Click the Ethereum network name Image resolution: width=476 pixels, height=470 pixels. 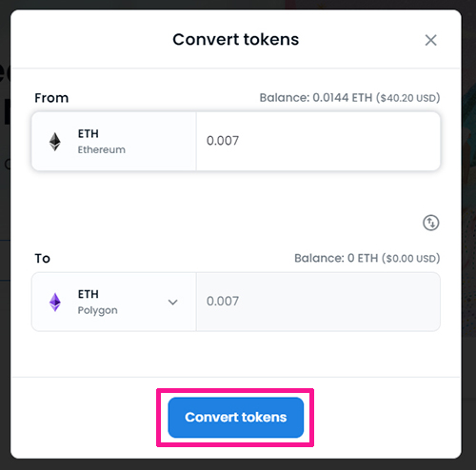102,149
